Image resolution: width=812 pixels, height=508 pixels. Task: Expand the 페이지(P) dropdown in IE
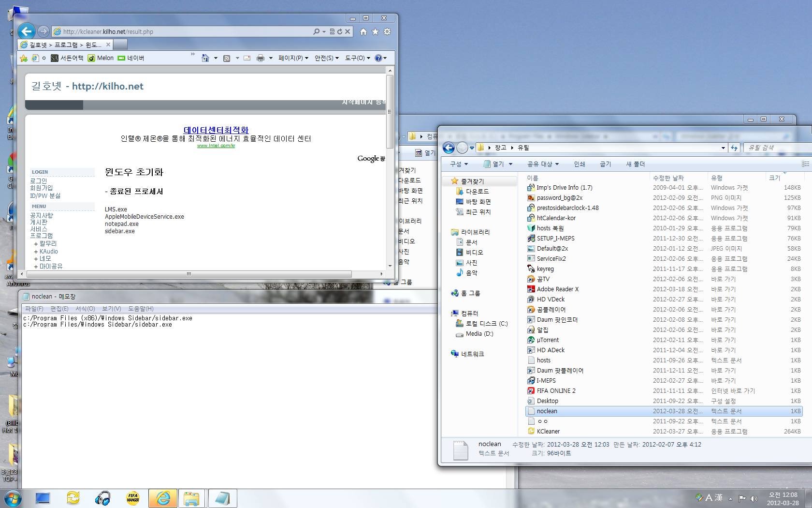click(x=293, y=58)
